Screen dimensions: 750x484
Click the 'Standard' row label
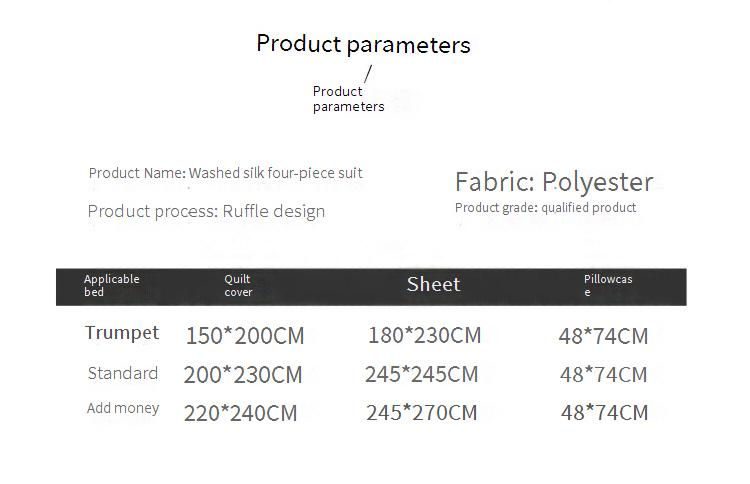click(x=122, y=374)
